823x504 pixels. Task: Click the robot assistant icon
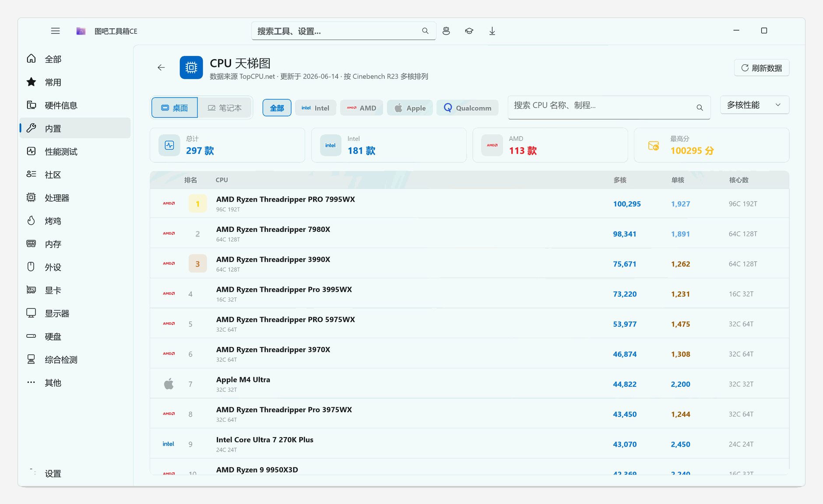coord(446,31)
